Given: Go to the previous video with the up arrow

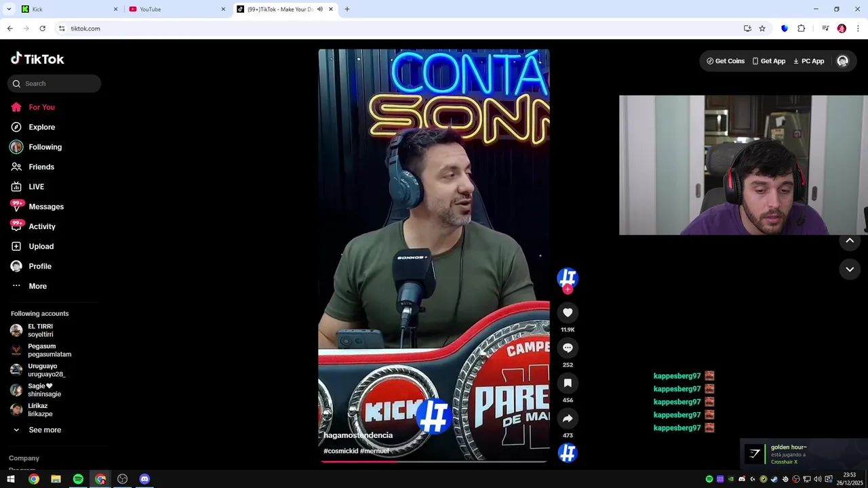Looking at the screenshot, I should point(850,241).
